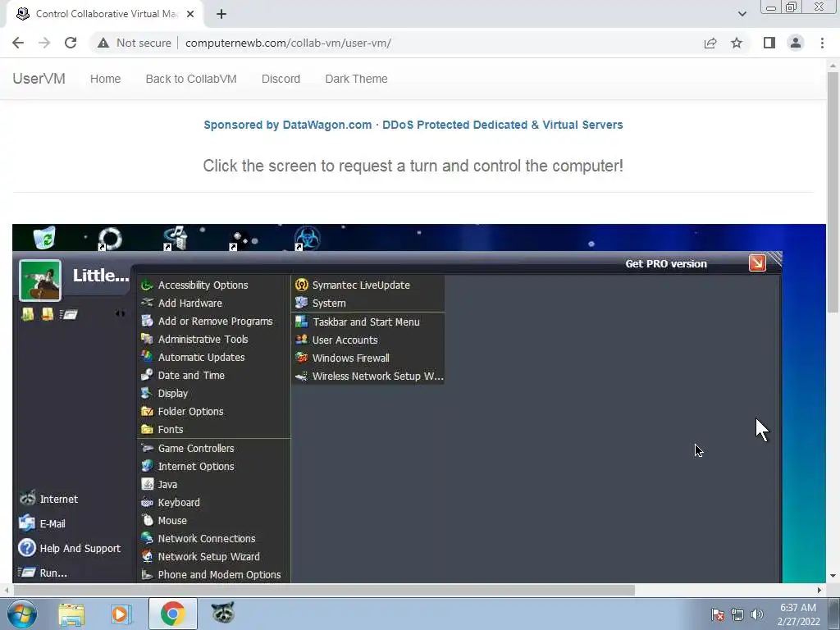This screenshot has height=630, width=840.
Task: Go back in browser history
Action: coord(18,43)
